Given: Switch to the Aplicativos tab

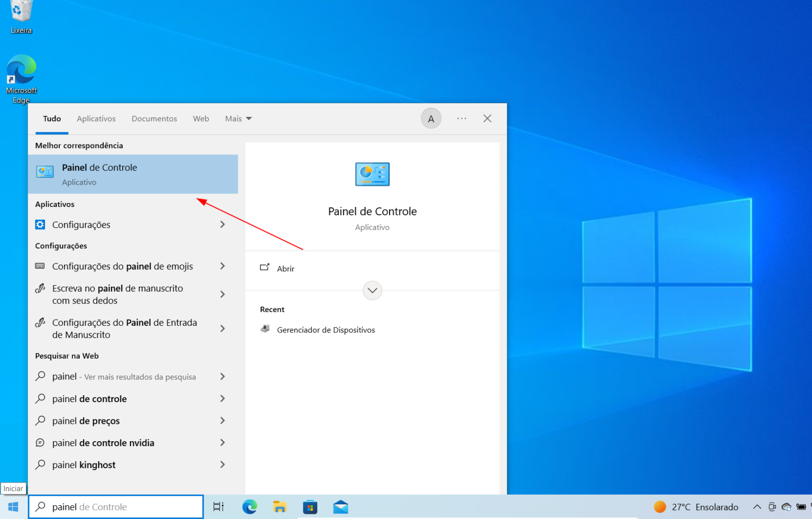Looking at the screenshot, I should point(96,118).
